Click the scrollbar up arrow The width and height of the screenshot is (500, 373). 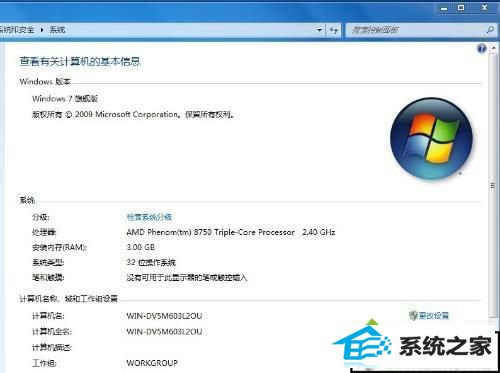pos(493,48)
